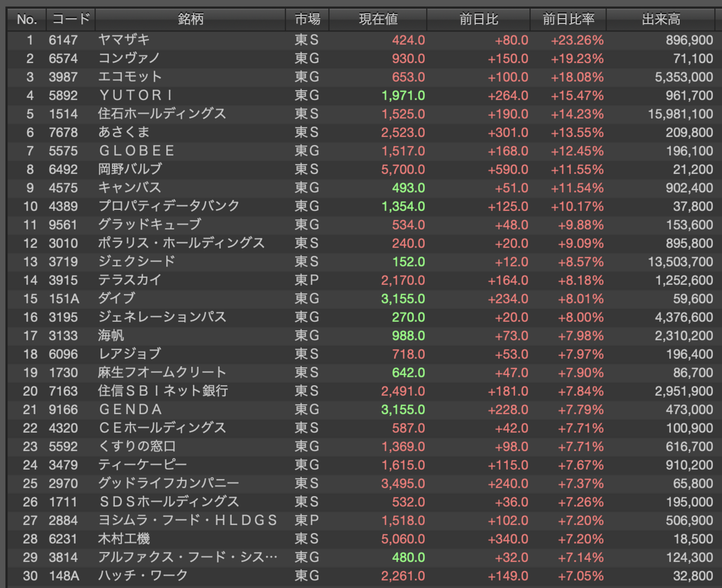
Task: Sort by the 前日比率 column header
Action: [568, 19]
